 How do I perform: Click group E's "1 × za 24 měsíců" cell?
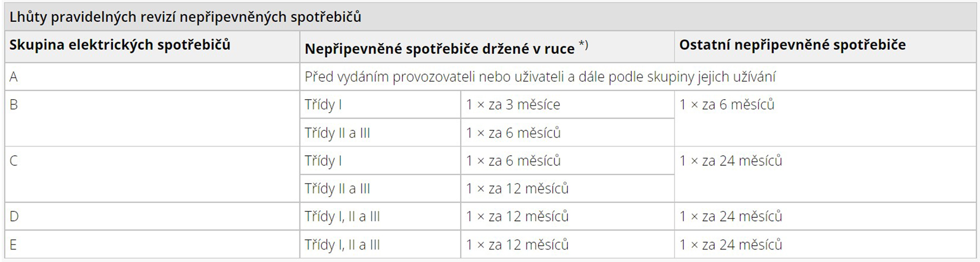point(731,245)
